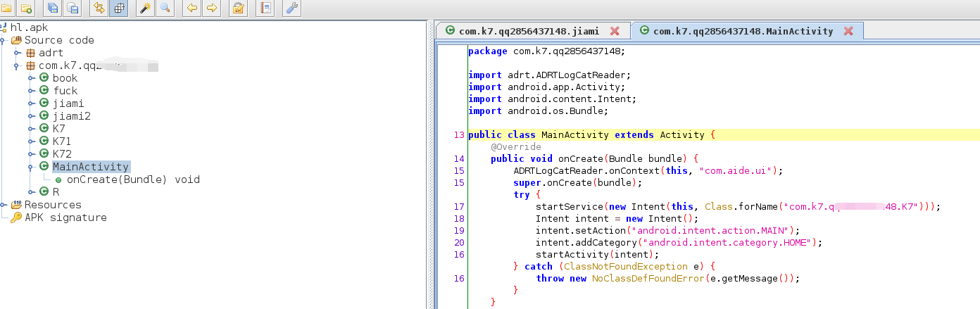Open the book class
The height and width of the screenshot is (309, 980).
[x=65, y=78]
